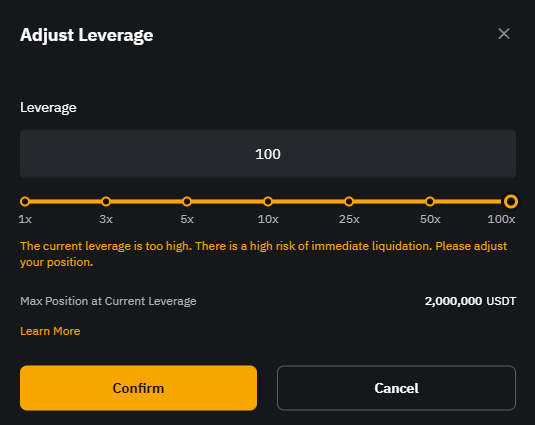
Task: Open the Learn More link
Action: (x=50, y=331)
